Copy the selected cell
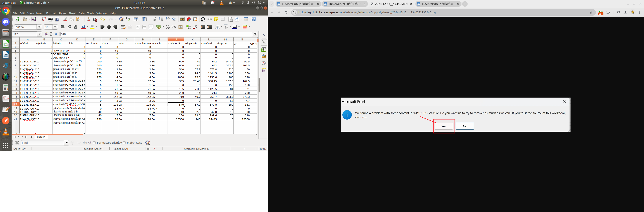Screen dimensions: 644x212 [x=72, y=19]
